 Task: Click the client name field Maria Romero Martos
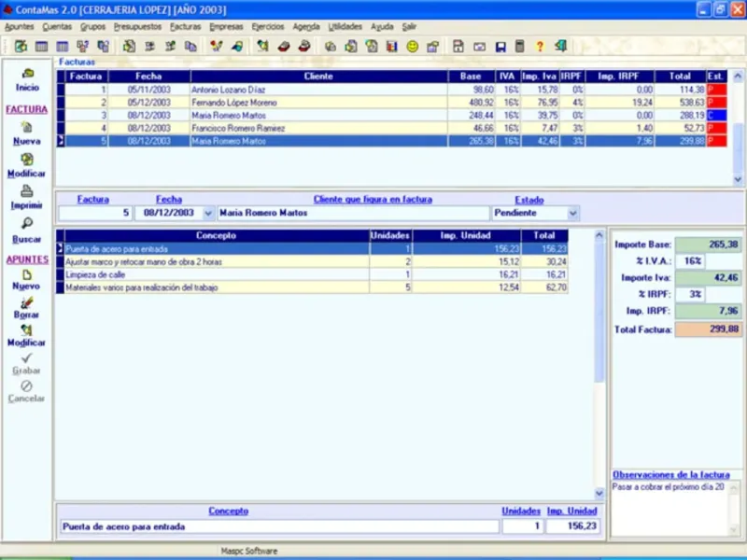[x=353, y=213]
